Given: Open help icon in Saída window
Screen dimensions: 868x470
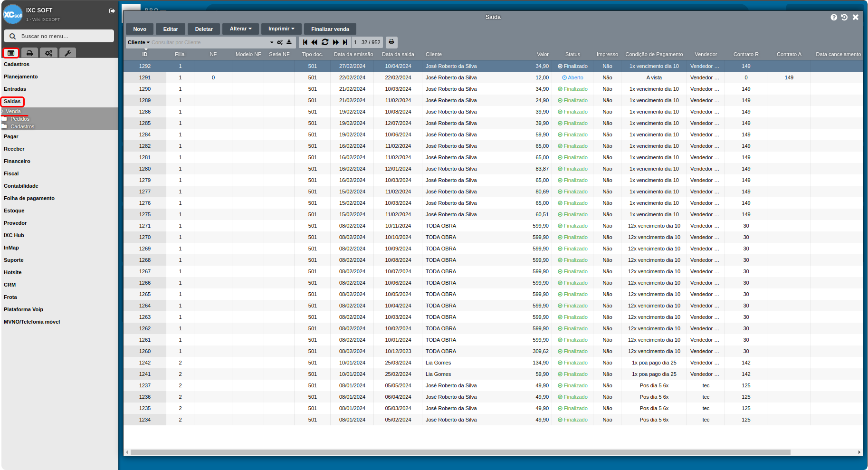Looking at the screenshot, I should [x=834, y=17].
